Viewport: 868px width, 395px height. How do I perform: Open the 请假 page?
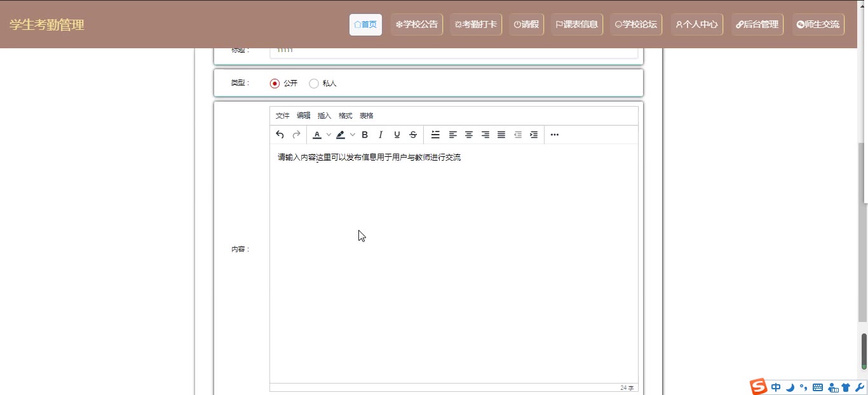tap(526, 25)
